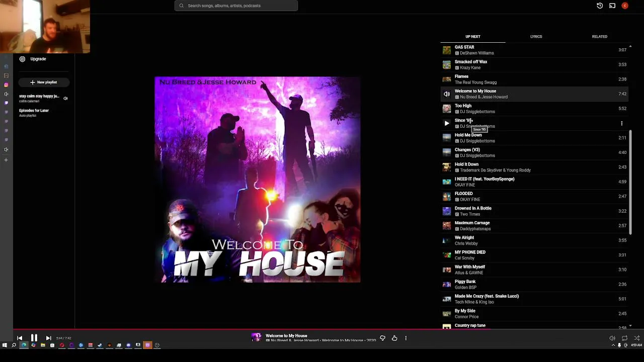
Task: Select We Alright by Chris Webby
Action: (534, 240)
